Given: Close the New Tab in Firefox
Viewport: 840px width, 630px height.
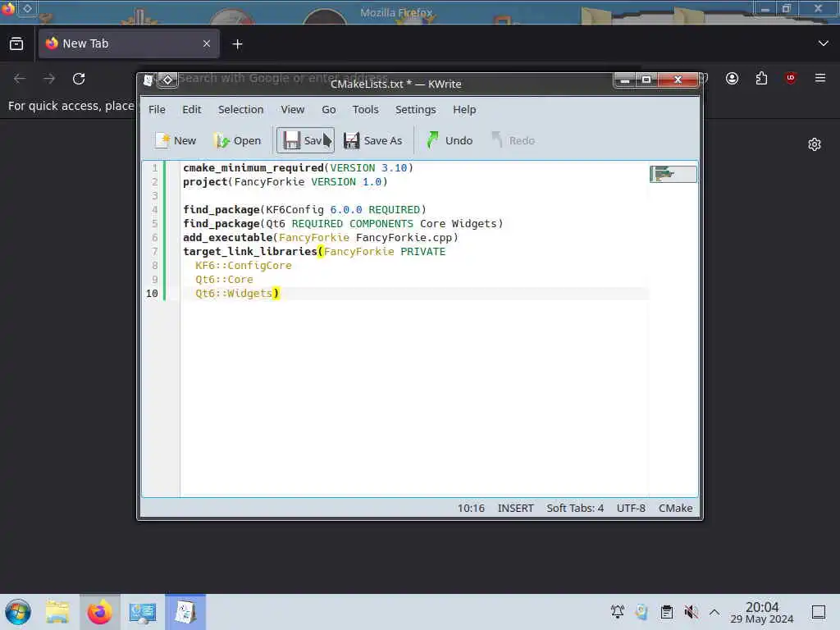Looking at the screenshot, I should click(x=207, y=43).
